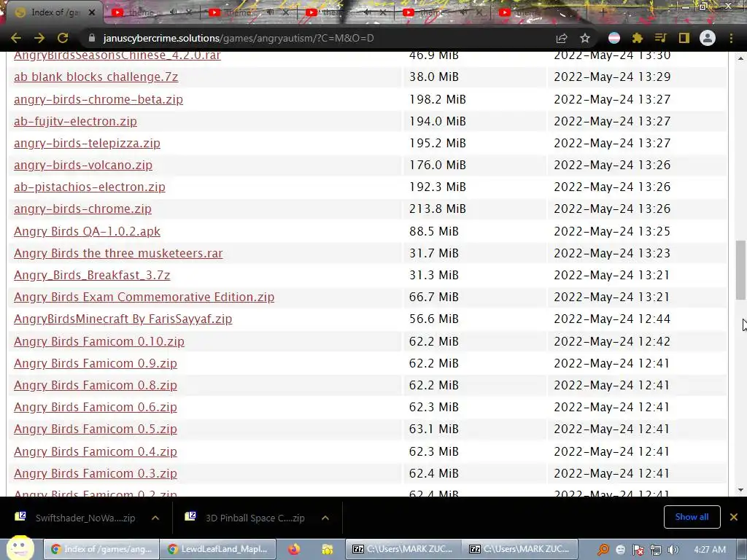Viewport: 747px width, 560px height.
Task: Switch to the 'Index of /ga' tab
Action: click(x=53, y=12)
